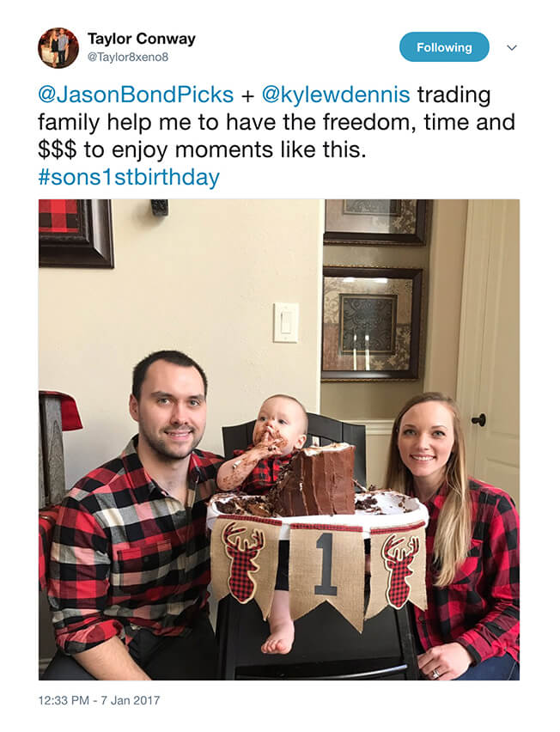Click the tweet's black body text
The width and height of the screenshot is (560, 732).
click(277, 136)
